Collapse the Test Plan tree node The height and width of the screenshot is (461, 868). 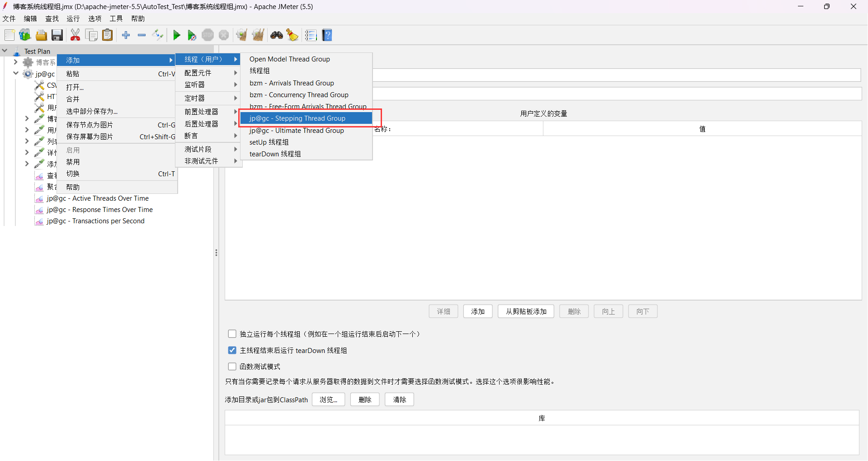[5, 51]
